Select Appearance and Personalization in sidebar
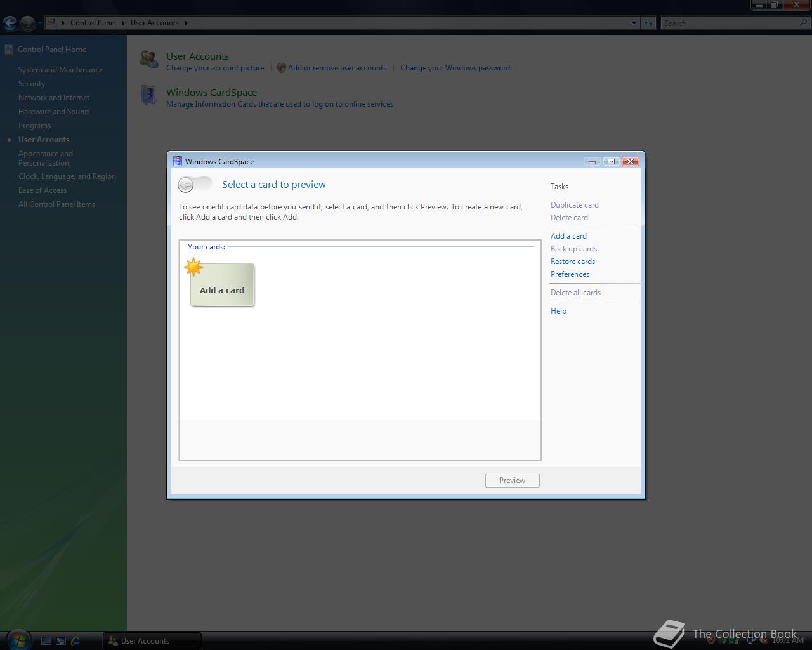This screenshot has height=650, width=812. (46, 158)
